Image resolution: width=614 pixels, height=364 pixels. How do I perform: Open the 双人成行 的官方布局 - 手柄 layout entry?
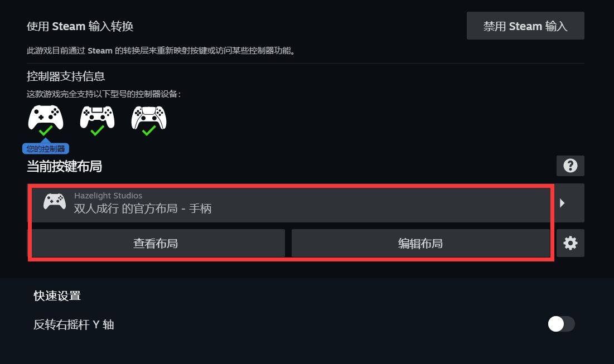[x=291, y=203]
